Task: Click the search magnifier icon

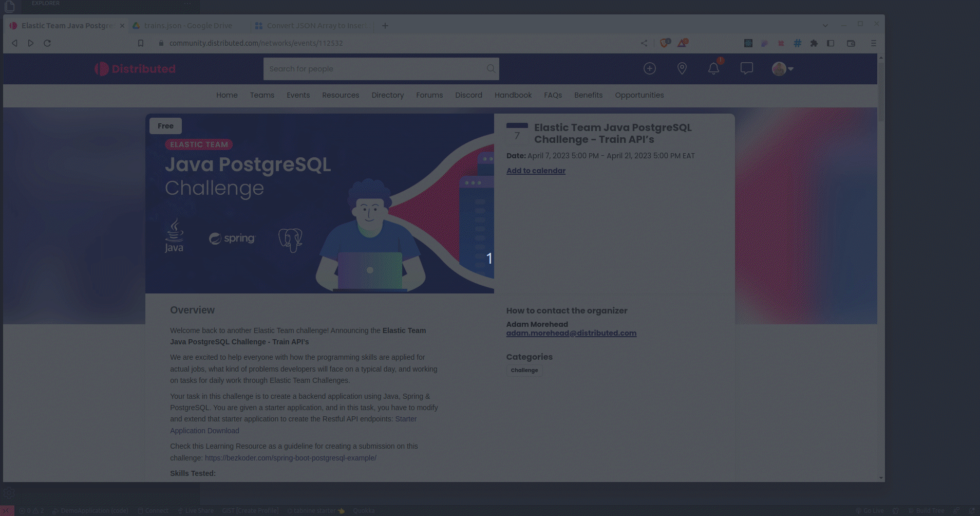Action: pos(491,68)
